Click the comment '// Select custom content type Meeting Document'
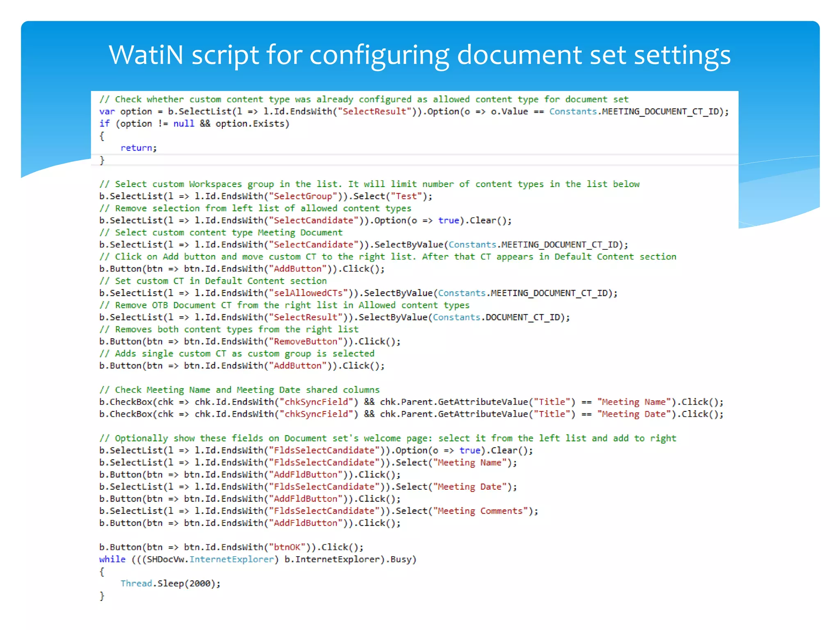 [x=221, y=233]
